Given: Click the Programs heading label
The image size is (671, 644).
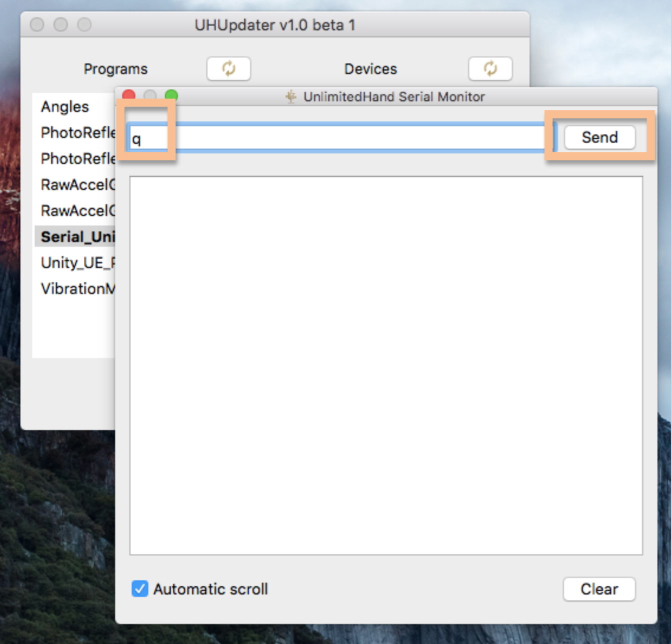Looking at the screenshot, I should click(x=115, y=68).
